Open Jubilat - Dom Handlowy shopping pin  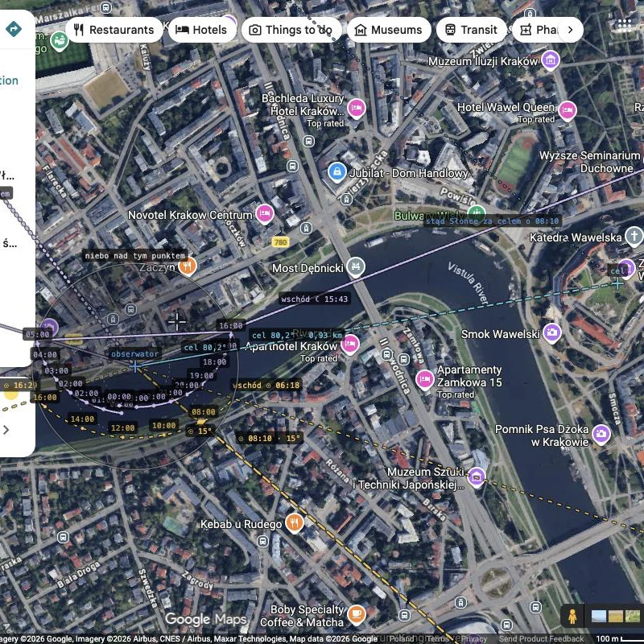(337, 171)
